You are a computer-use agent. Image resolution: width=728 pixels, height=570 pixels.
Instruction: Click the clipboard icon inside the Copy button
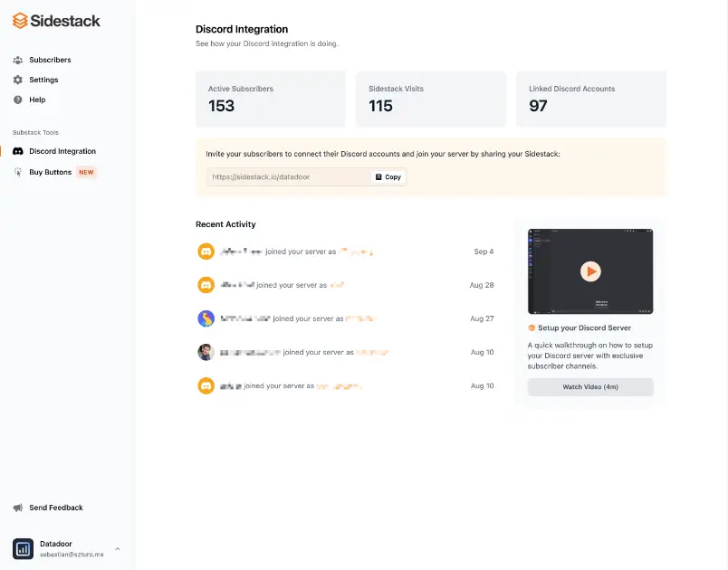(377, 176)
